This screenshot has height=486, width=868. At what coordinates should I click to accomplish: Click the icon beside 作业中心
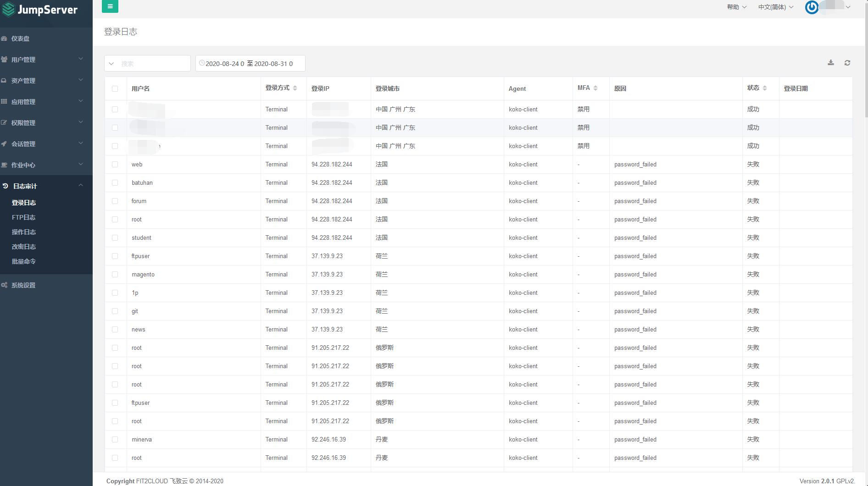4,165
